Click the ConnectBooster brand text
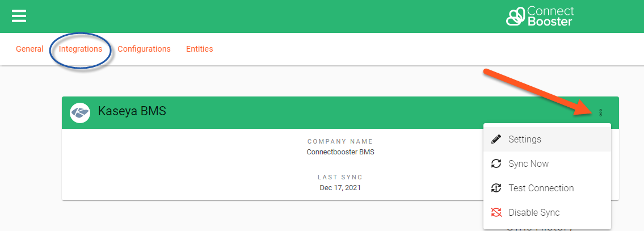Screen dimensions: 644x231 pyautogui.click(x=550, y=16)
